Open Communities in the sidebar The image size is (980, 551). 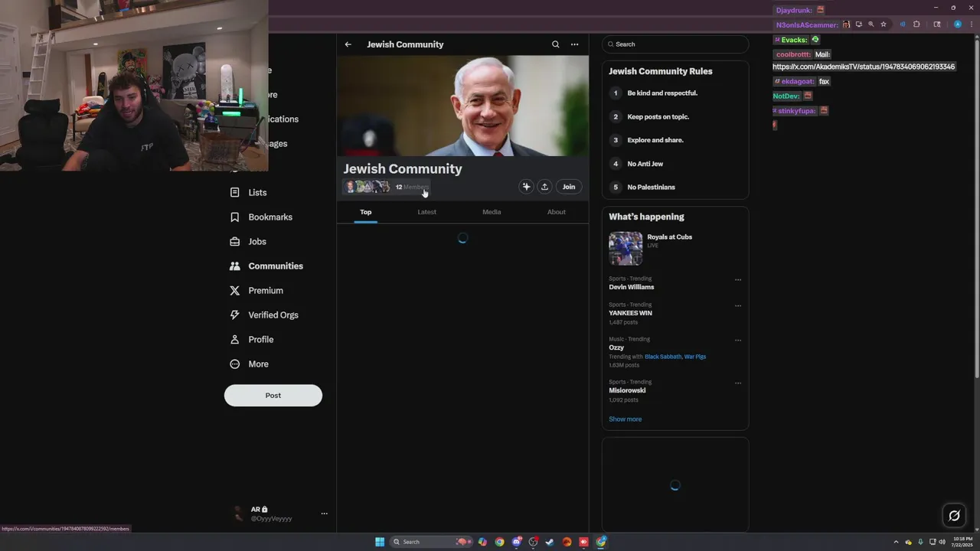[x=266, y=266]
